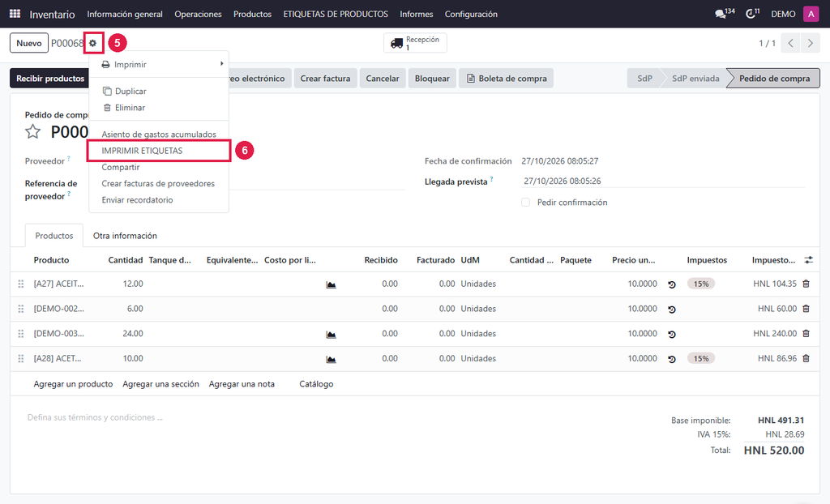Viewport: 830px width, 504px height.
Task: Delete the [A28] ACET line with trash icon
Action: (806, 358)
